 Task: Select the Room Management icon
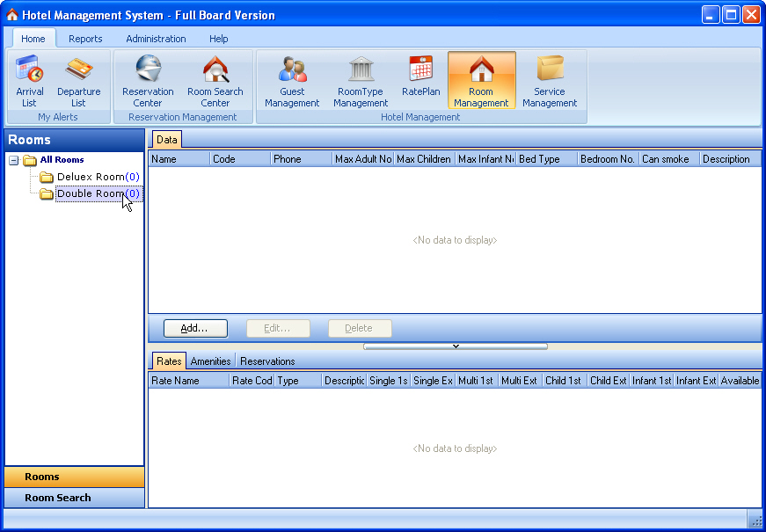[x=481, y=81]
